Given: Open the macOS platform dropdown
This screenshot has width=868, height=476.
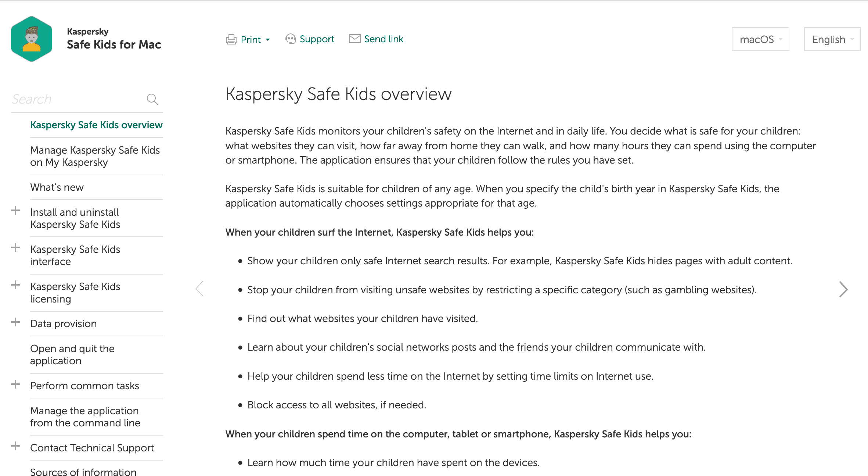Looking at the screenshot, I should pyautogui.click(x=760, y=39).
